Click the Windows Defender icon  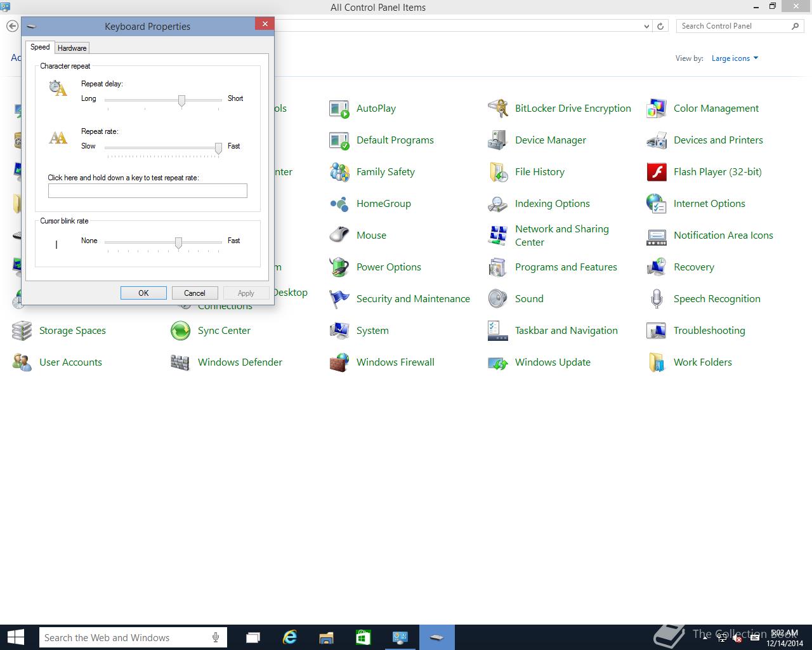[181, 362]
